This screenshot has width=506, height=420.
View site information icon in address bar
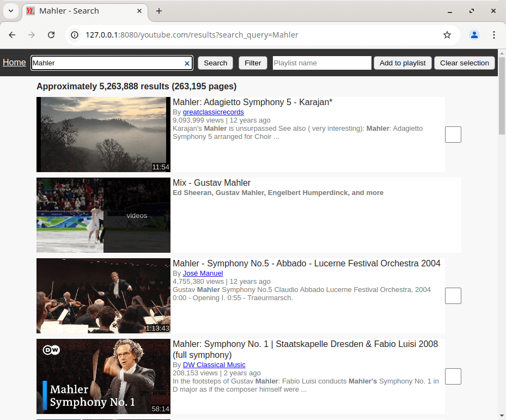click(75, 35)
